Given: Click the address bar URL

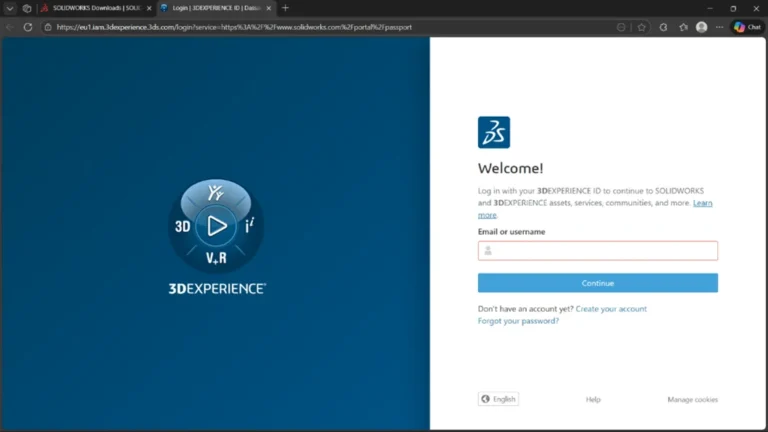Looking at the screenshot, I should pos(234,27).
